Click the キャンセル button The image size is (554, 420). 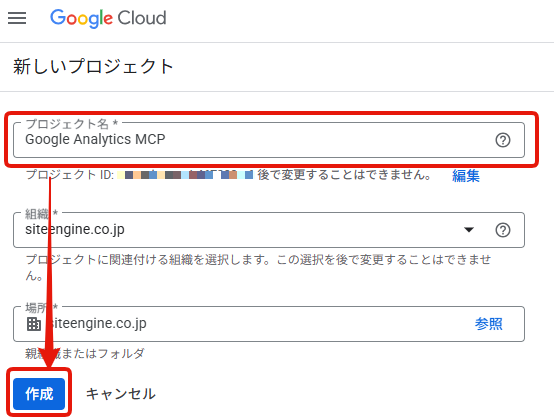(120, 394)
